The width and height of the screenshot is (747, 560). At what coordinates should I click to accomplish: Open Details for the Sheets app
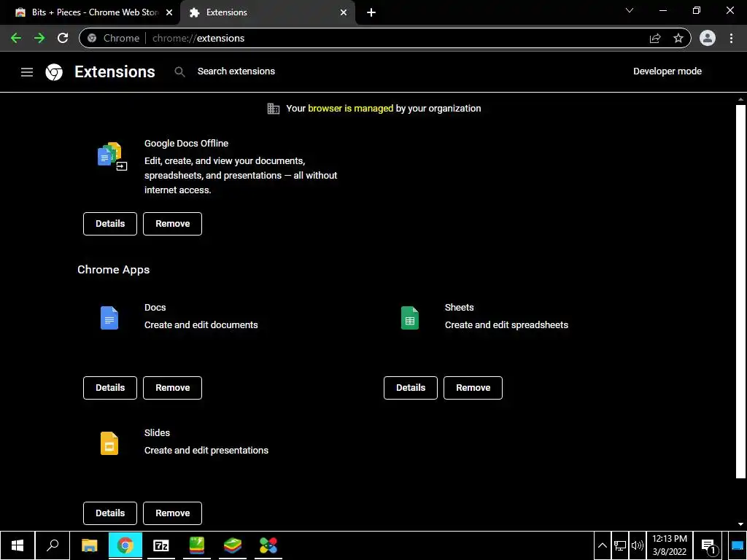point(411,388)
